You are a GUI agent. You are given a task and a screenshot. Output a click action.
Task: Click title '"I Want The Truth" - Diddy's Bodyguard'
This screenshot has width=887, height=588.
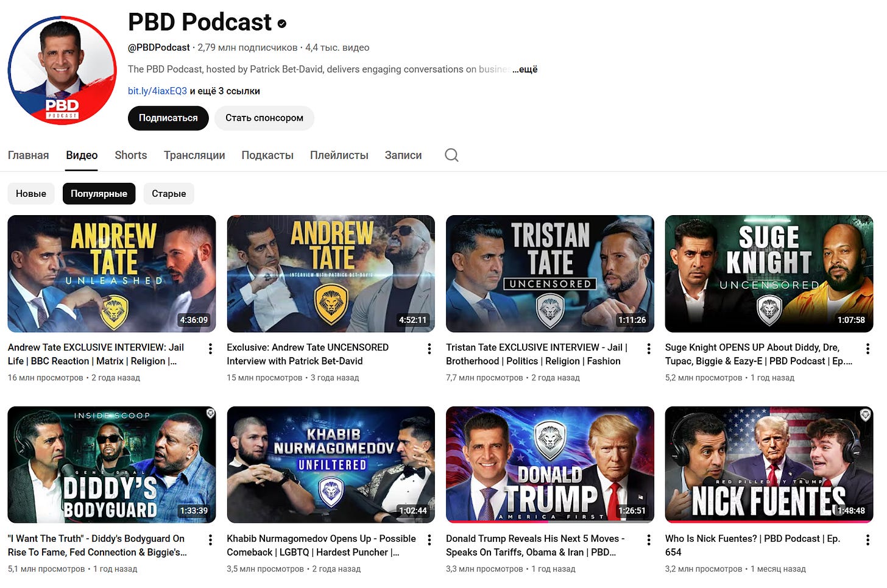(x=97, y=545)
